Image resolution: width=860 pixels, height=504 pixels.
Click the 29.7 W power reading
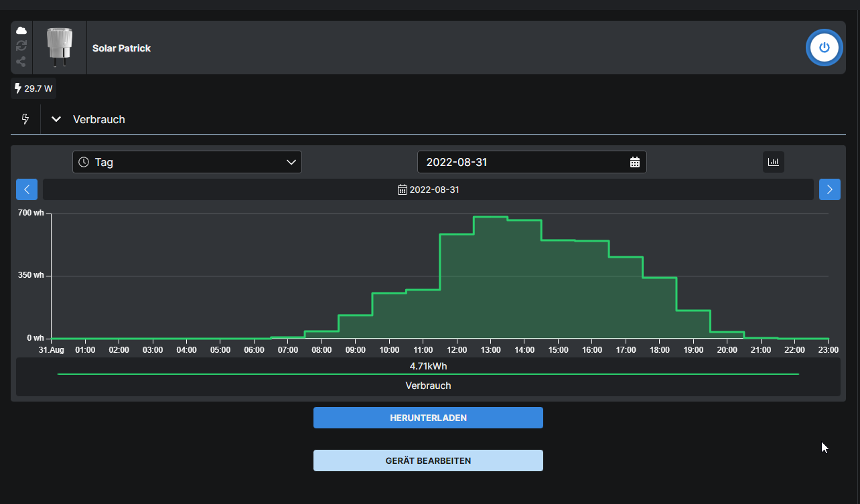tap(33, 88)
